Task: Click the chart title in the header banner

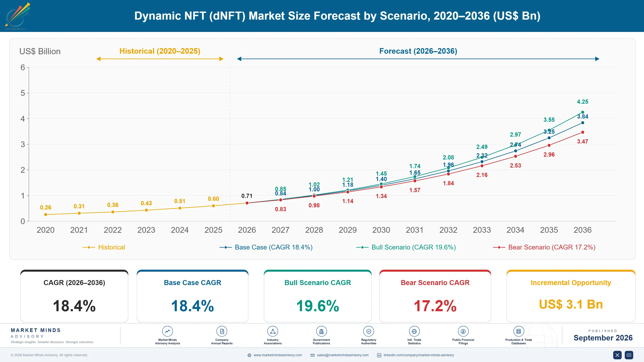Action: point(337,16)
